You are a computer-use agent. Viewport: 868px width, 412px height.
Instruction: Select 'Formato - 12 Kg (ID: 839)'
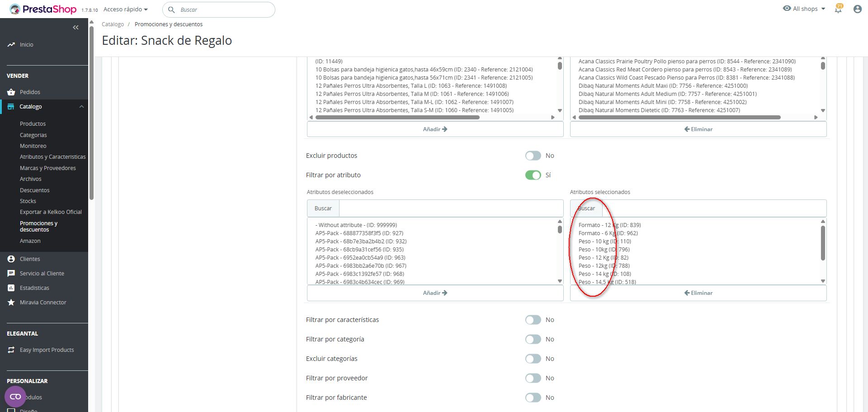pyautogui.click(x=609, y=225)
